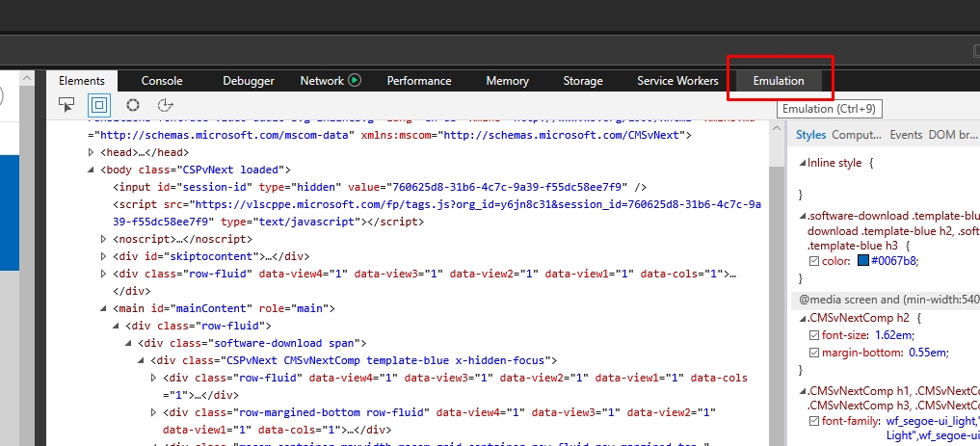Screen dimensions: 980x446
Task: Open the Events pane tab
Action: (906, 134)
